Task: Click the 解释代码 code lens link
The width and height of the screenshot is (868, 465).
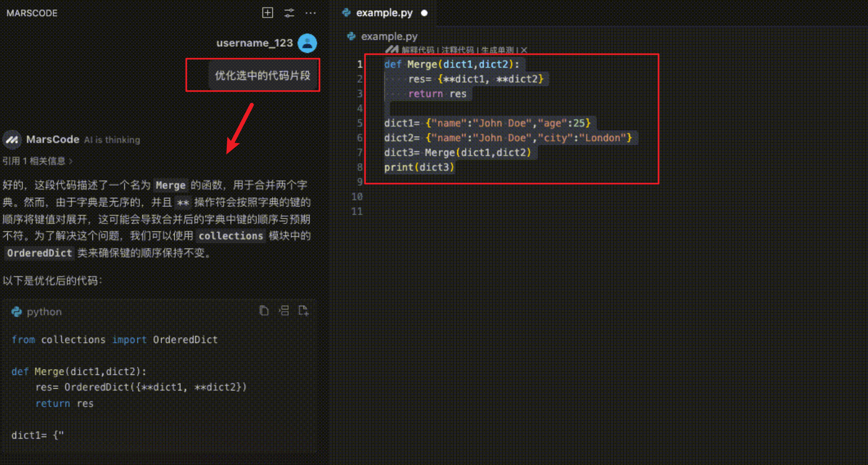Action: tap(417, 50)
